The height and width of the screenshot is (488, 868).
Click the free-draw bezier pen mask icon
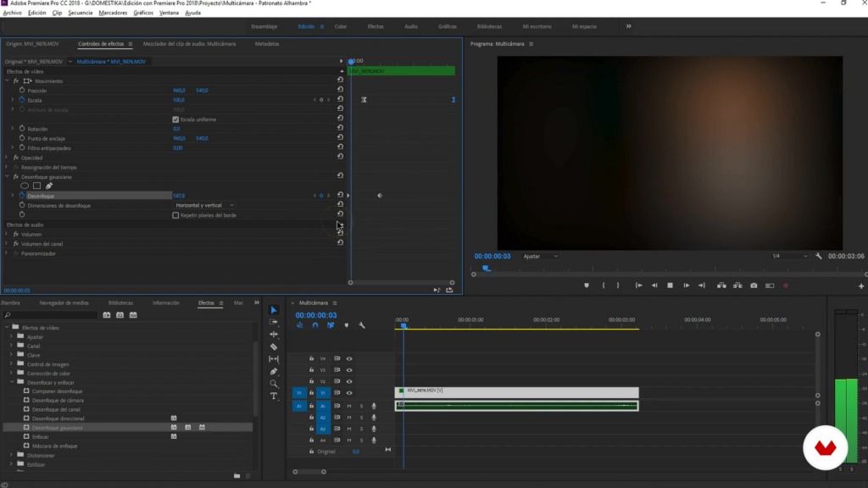(49, 186)
